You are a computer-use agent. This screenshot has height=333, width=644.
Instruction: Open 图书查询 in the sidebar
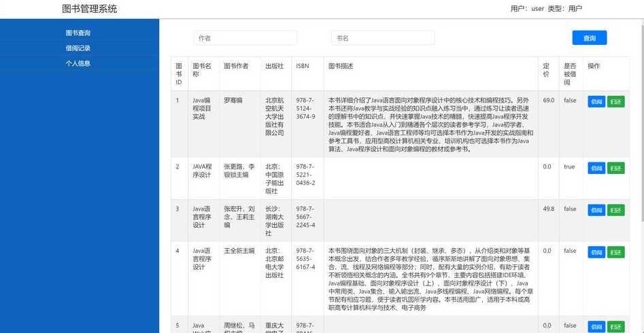point(78,33)
